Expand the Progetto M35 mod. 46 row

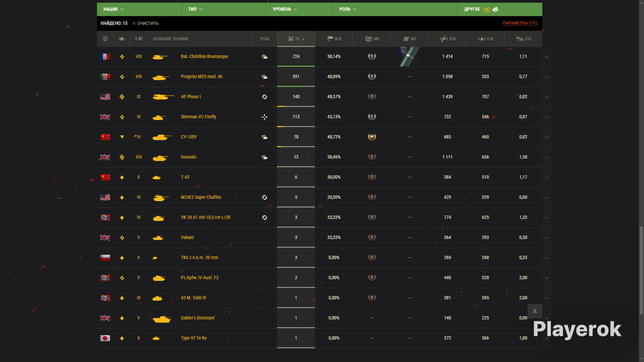coord(547,77)
